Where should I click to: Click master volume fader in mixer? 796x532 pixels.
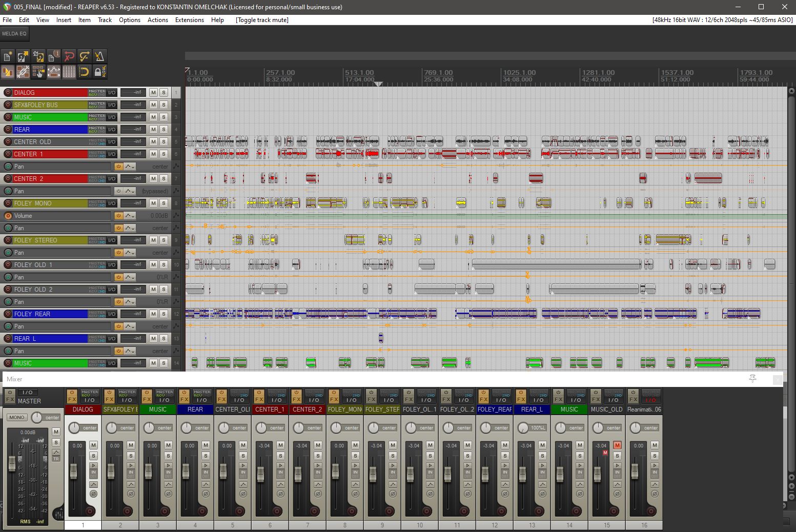[x=12, y=464]
